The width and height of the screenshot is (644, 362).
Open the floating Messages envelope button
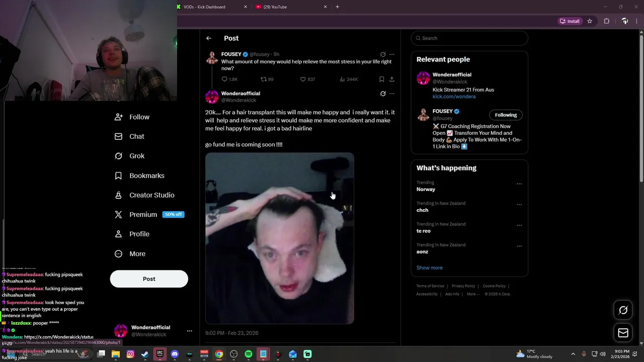tap(623, 333)
